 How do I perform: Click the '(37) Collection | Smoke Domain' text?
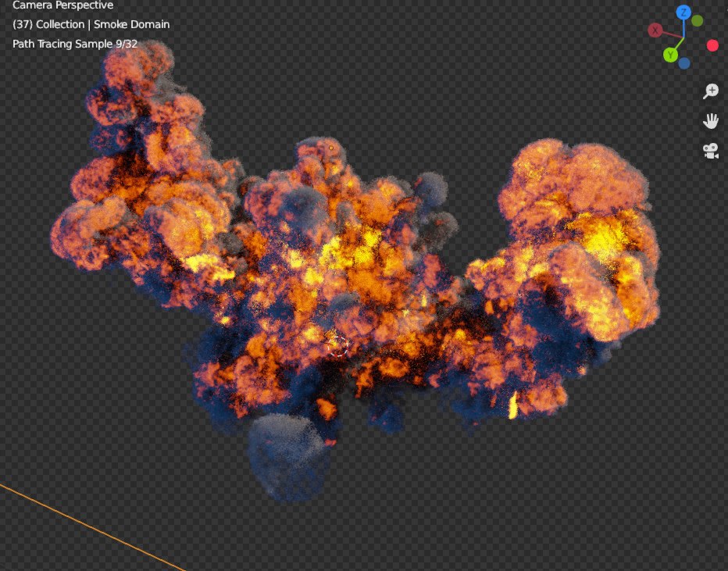(x=91, y=24)
